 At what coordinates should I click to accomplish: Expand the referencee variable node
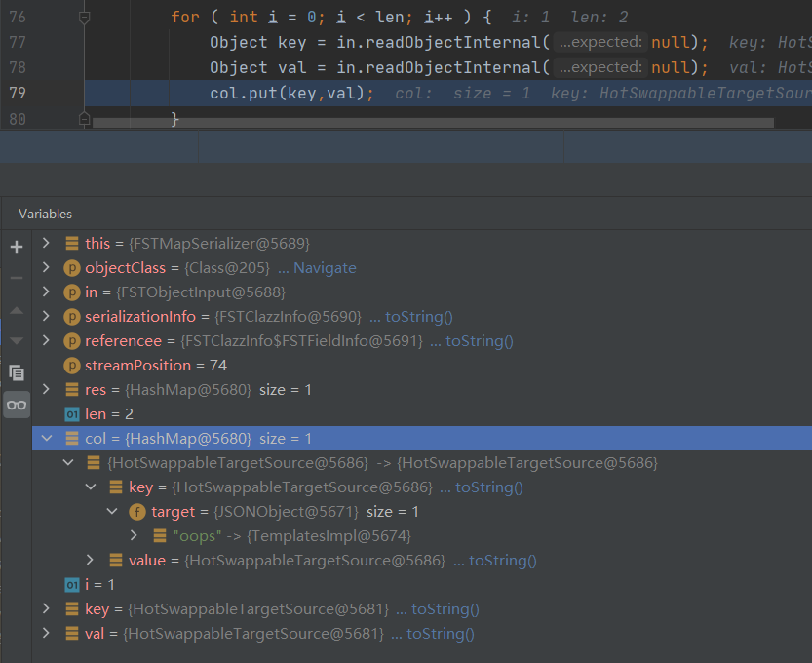[46, 340]
